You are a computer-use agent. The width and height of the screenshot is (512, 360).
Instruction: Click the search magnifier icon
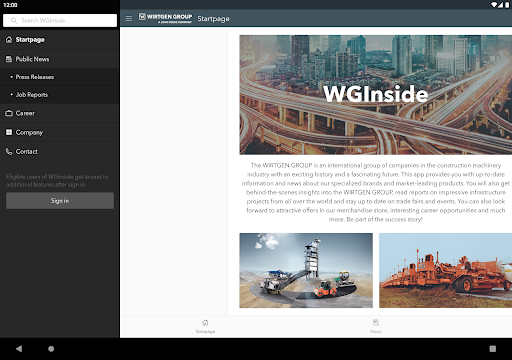coord(14,21)
